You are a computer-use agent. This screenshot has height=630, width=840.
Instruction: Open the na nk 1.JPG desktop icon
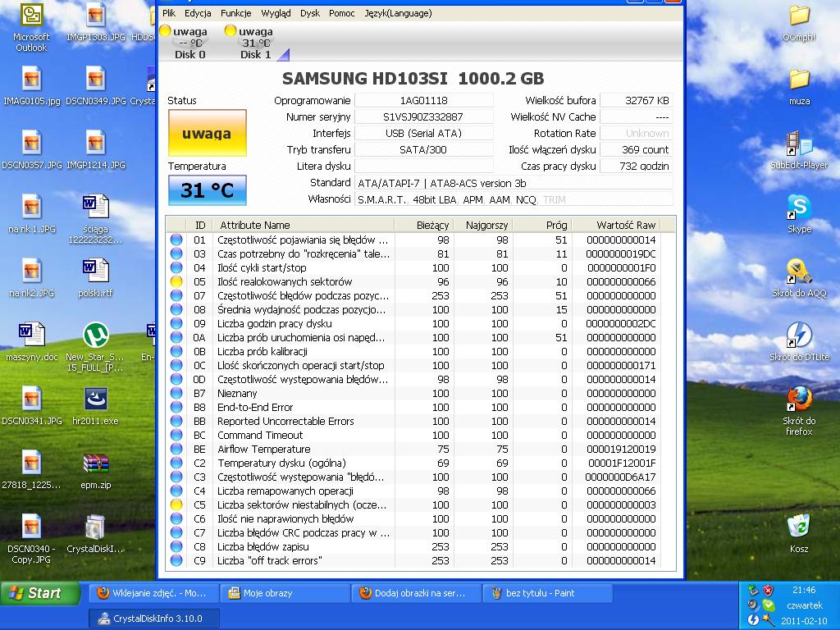[32, 214]
